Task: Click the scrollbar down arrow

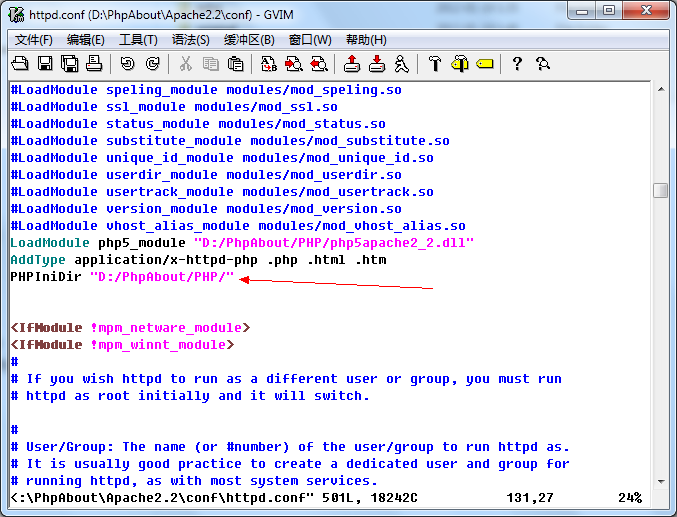Action: (x=660, y=479)
